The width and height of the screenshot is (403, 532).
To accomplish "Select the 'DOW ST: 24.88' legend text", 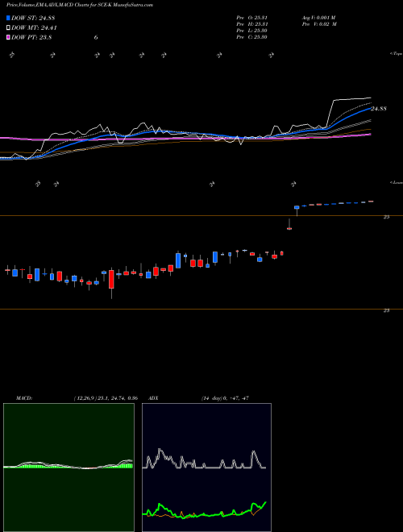I will click(33, 18).
